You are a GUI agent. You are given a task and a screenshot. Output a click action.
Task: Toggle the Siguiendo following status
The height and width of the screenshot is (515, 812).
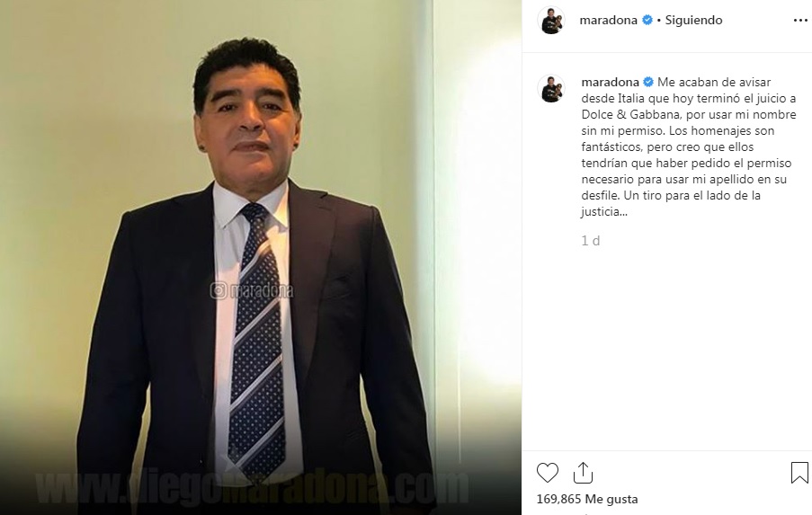tap(693, 20)
